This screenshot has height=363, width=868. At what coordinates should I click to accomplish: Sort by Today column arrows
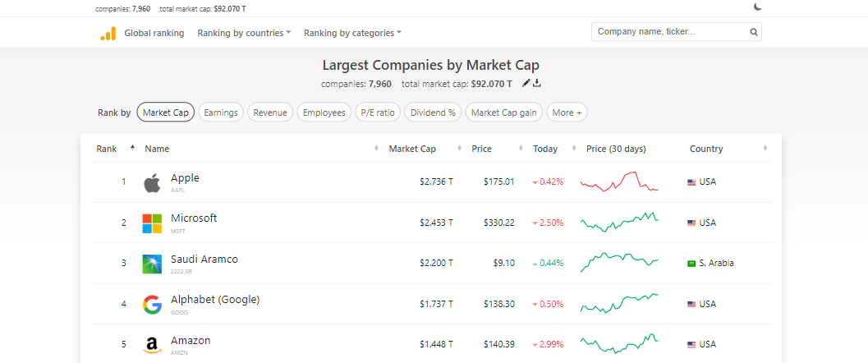tap(573, 148)
